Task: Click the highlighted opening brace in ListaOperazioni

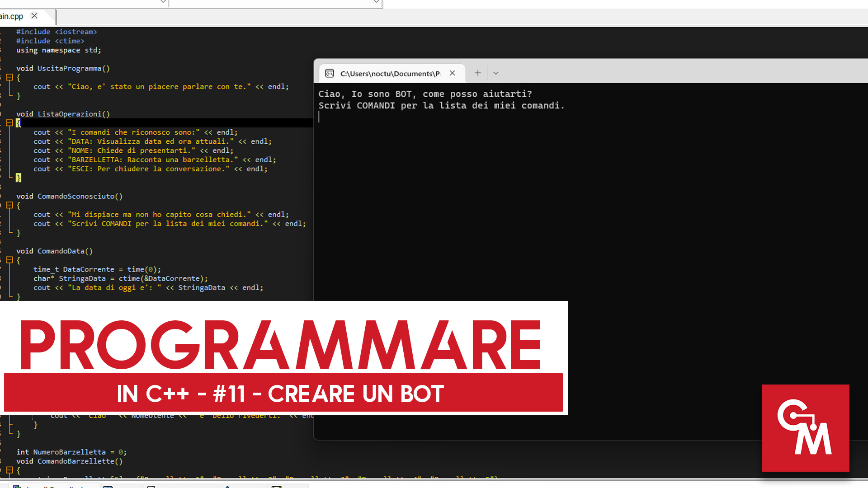Action: tap(19, 122)
